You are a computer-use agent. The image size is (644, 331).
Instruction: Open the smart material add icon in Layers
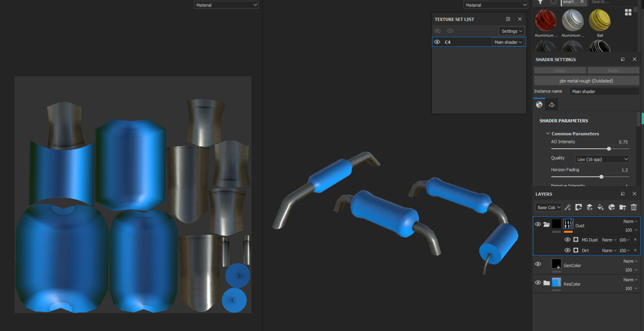point(612,207)
